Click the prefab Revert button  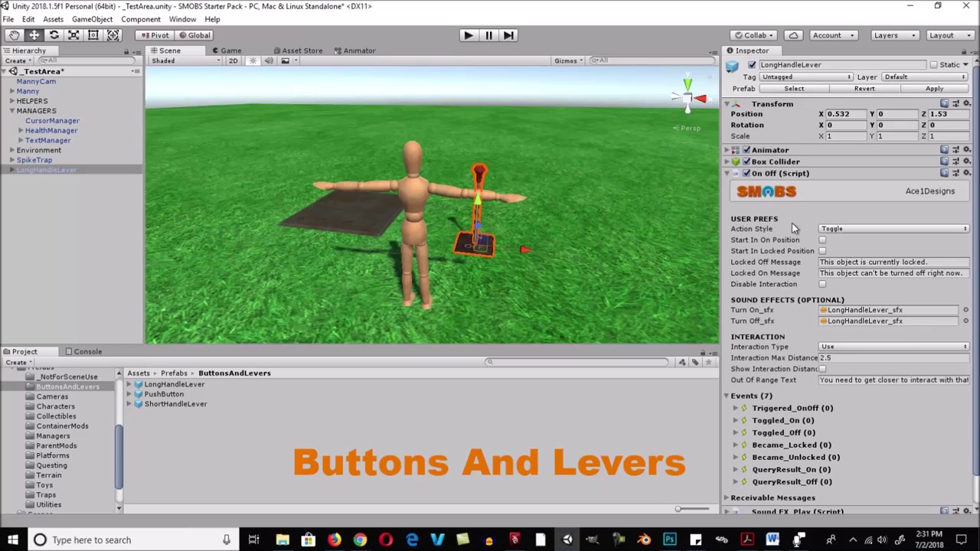tap(864, 89)
